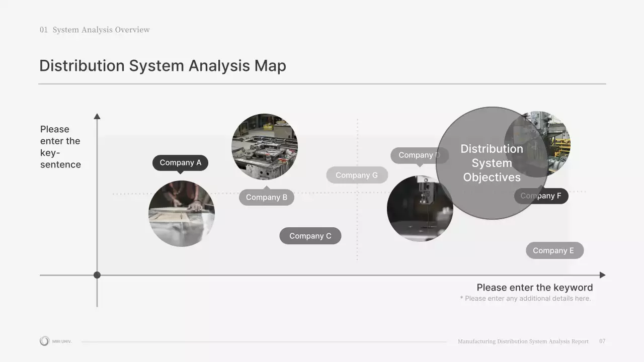Click the horizontal axis arrow tip
This screenshot has height=362, width=644.
click(602, 275)
